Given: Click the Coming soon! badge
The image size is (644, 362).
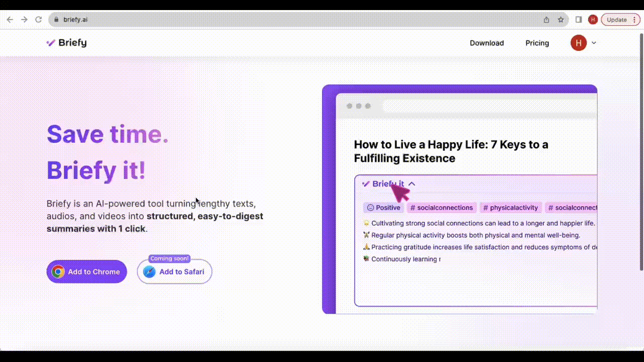Looking at the screenshot, I should [x=170, y=258].
